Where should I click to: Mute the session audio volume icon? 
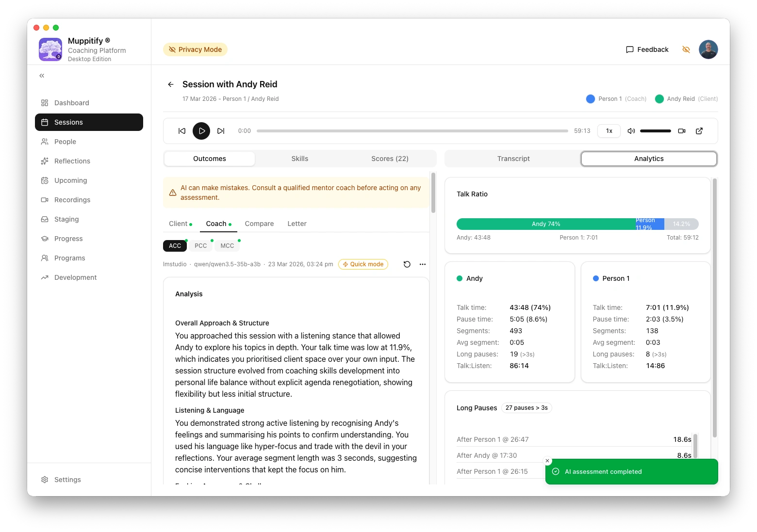point(631,131)
